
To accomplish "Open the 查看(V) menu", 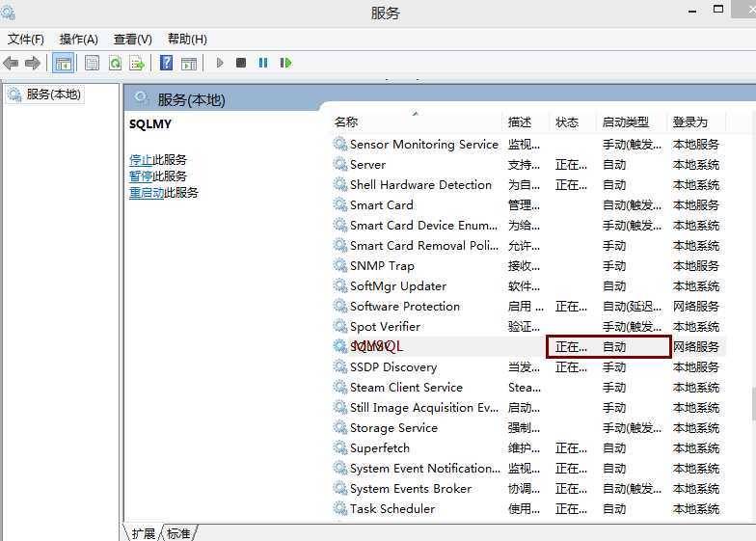I will click(133, 39).
